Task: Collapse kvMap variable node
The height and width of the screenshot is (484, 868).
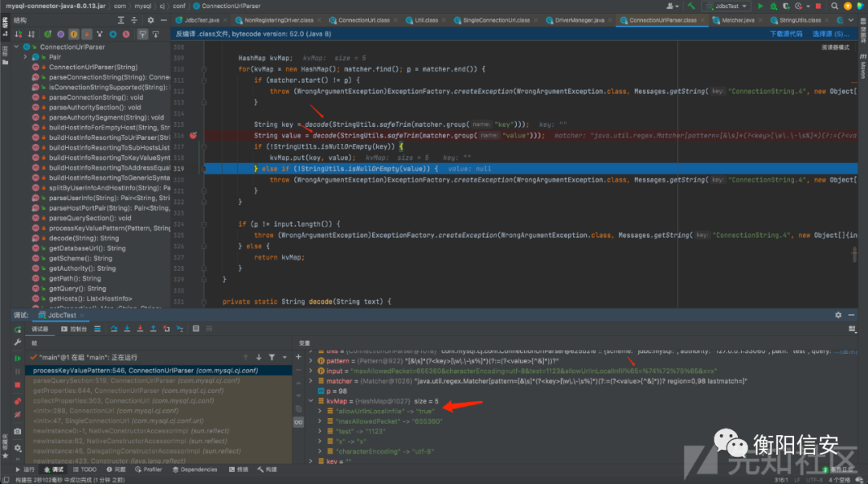Action: [x=311, y=401]
